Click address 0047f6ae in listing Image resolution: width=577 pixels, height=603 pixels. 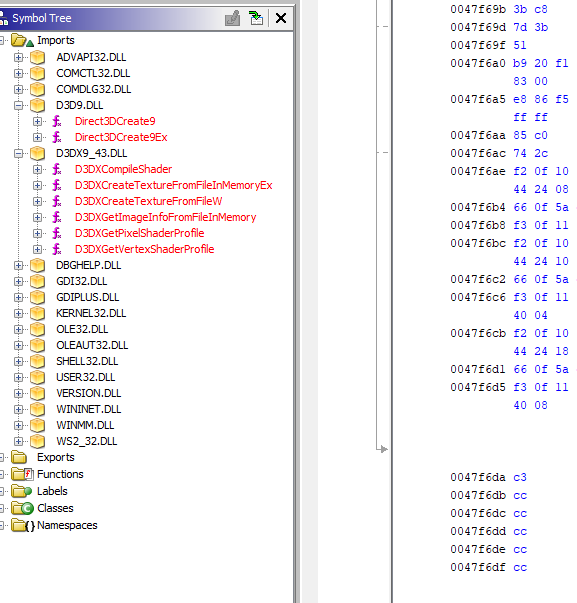tap(478, 171)
